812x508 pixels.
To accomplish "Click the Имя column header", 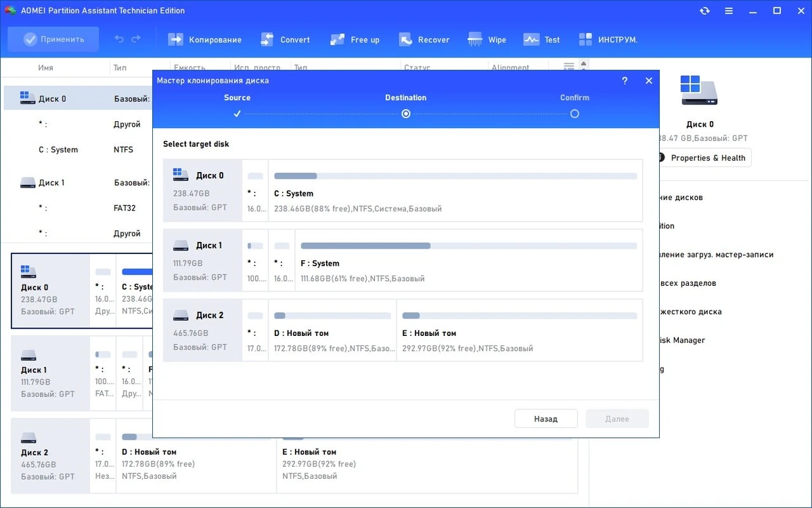I will (x=46, y=68).
